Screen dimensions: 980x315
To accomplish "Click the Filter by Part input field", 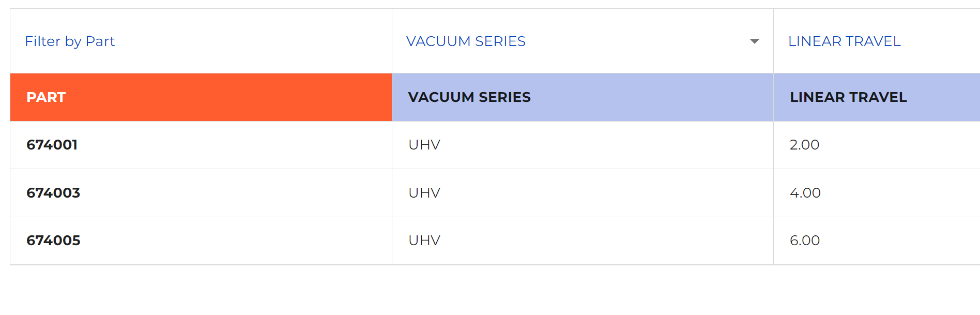I will [x=201, y=41].
